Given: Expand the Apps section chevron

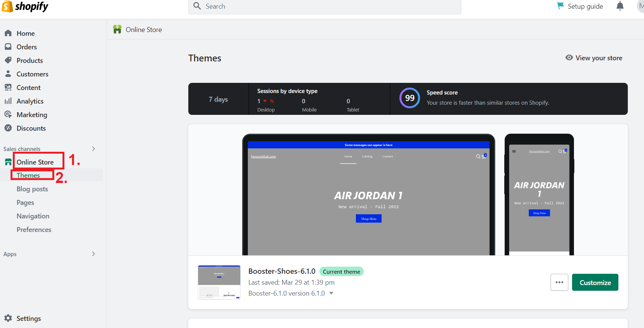Looking at the screenshot, I should pyautogui.click(x=93, y=254).
